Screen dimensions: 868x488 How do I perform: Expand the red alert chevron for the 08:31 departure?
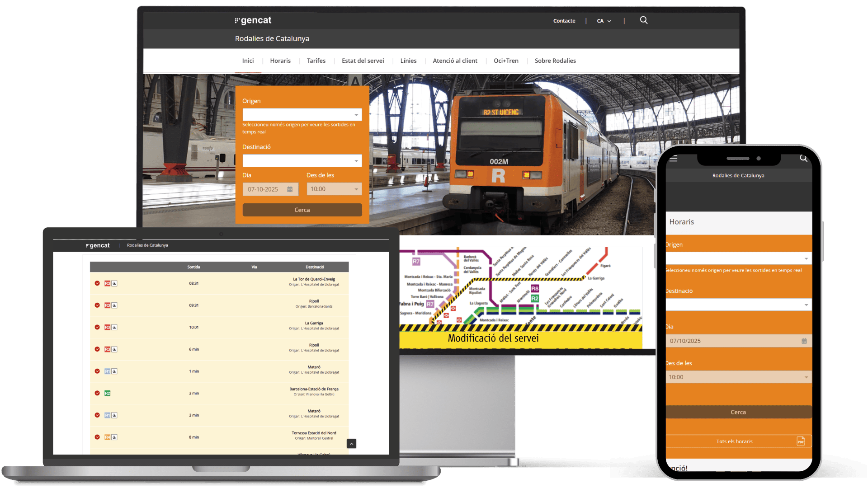point(97,283)
